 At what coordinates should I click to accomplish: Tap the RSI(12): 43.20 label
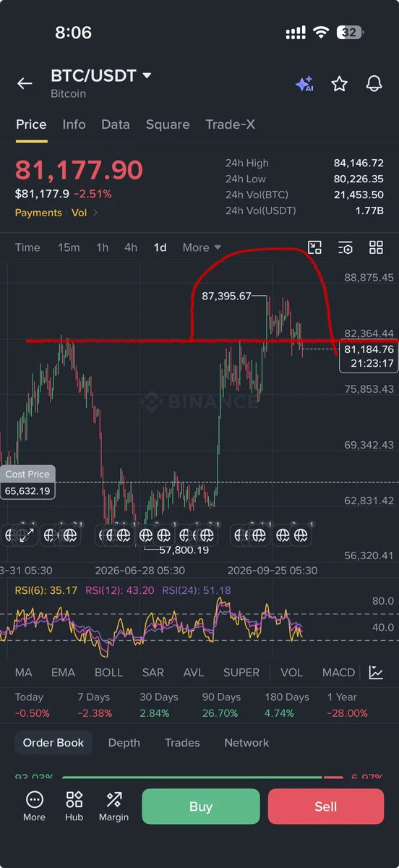tap(120, 590)
